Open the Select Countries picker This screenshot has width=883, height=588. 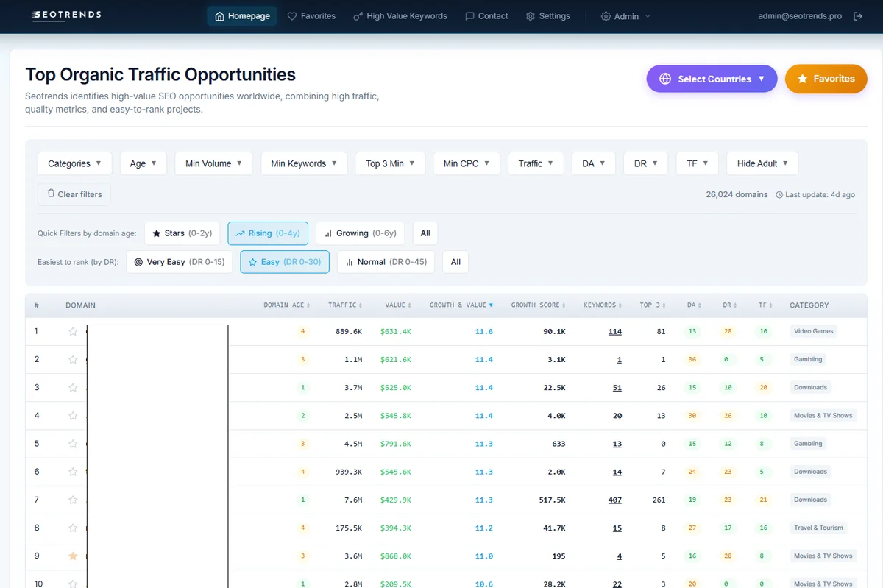click(712, 79)
